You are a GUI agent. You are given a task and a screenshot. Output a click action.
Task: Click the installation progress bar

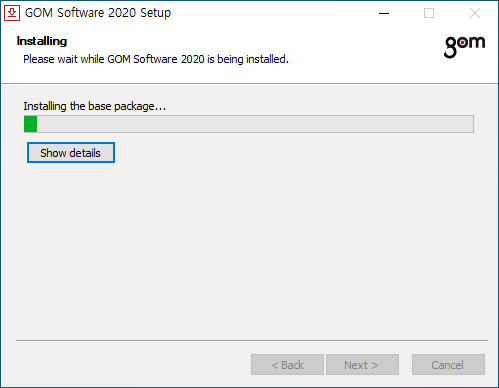click(x=249, y=124)
